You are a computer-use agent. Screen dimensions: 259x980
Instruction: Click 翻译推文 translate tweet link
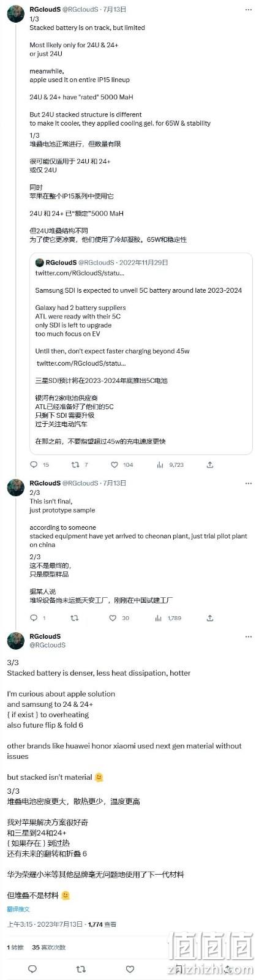pyautogui.click(x=18, y=909)
